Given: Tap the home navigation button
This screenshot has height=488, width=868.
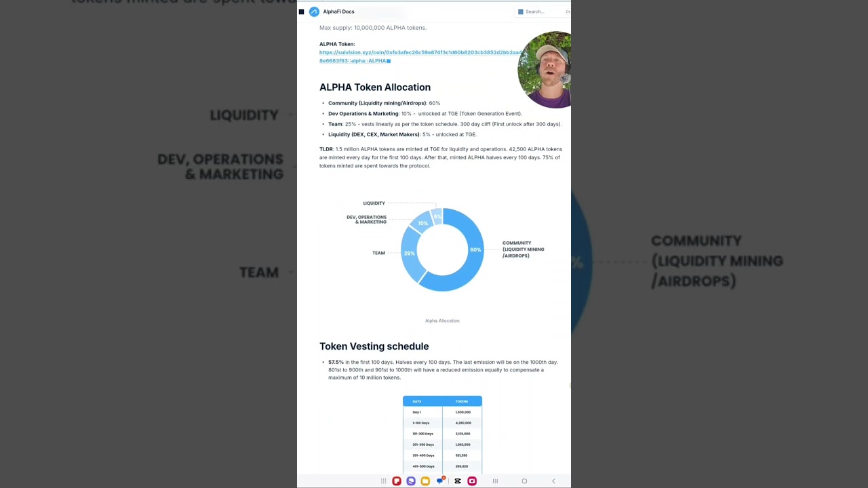Looking at the screenshot, I should pyautogui.click(x=524, y=481).
